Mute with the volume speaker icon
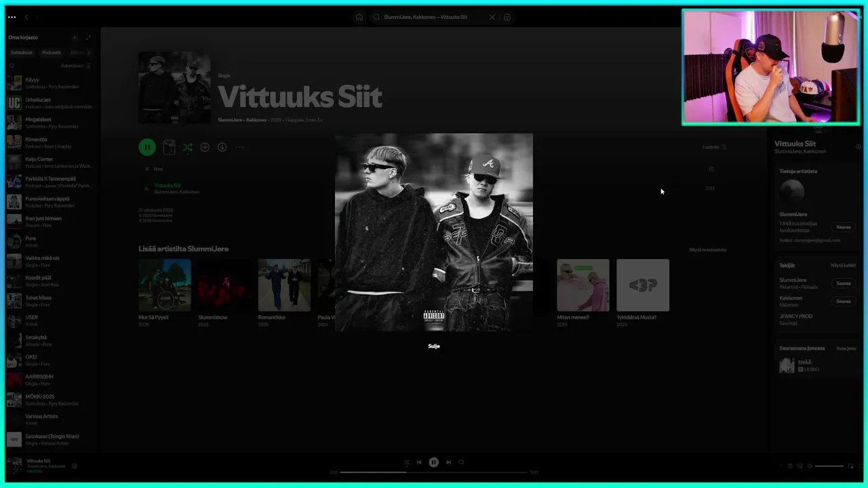The width and height of the screenshot is (868, 488). [809, 466]
